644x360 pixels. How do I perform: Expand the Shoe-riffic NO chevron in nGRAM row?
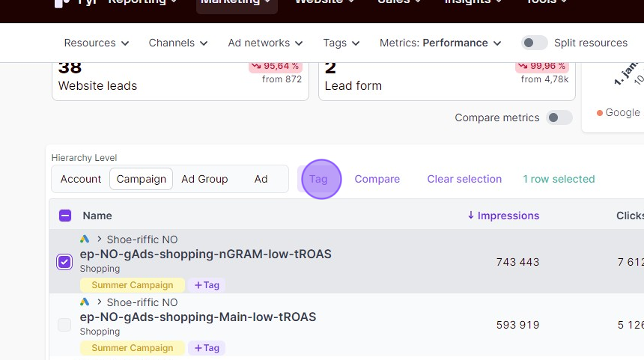[100, 239]
